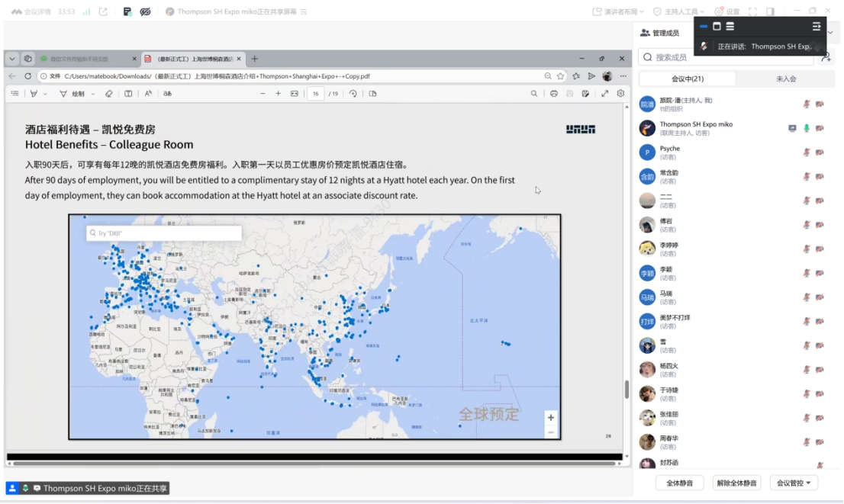Click the PDF read aloud icon
Image resolution: width=844 pixels, height=504 pixels.
coord(148,94)
